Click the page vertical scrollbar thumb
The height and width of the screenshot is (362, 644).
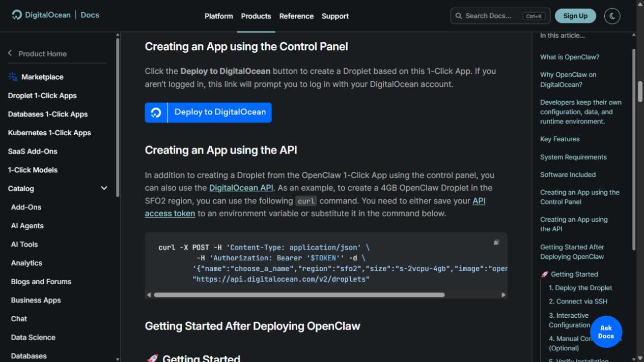point(640,92)
